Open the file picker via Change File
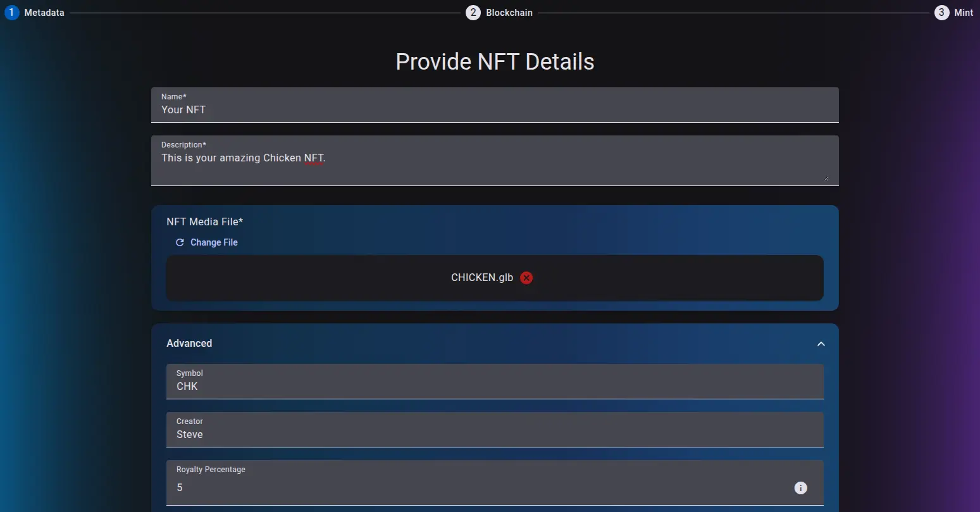Image resolution: width=980 pixels, height=512 pixels. pos(213,242)
